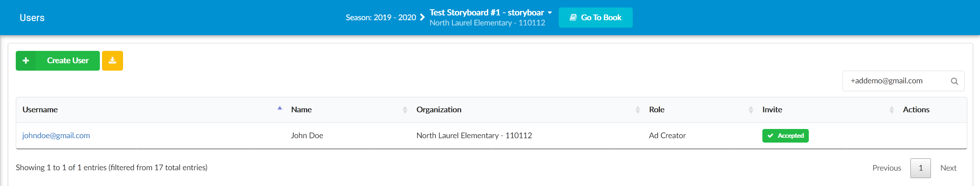This screenshot has height=186, width=980.
Task: Sort by Username using ascending arrow
Action: (x=280, y=108)
